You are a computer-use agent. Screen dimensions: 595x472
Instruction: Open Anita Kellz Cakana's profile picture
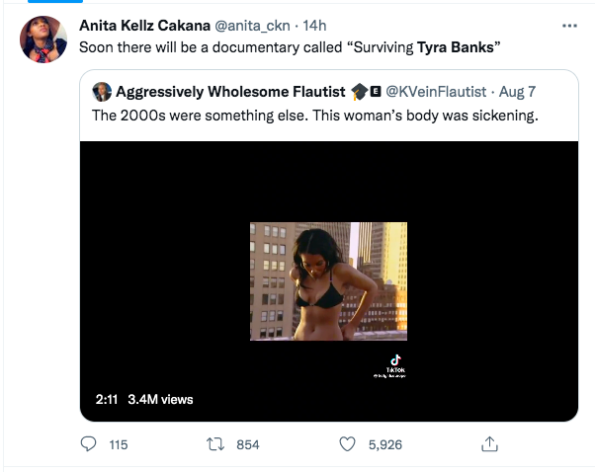coord(43,39)
